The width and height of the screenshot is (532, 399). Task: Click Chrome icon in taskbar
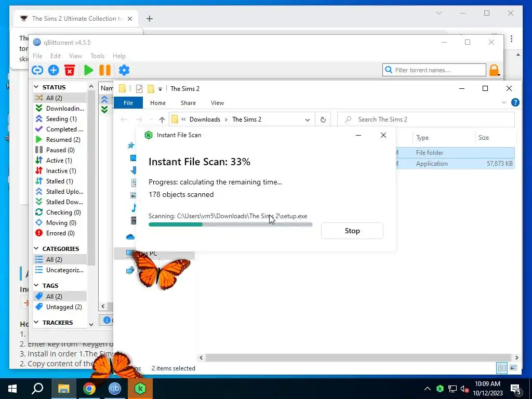(x=89, y=389)
